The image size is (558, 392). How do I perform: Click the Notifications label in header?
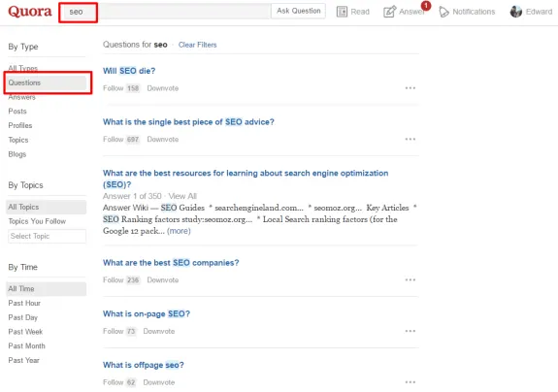click(x=474, y=12)
